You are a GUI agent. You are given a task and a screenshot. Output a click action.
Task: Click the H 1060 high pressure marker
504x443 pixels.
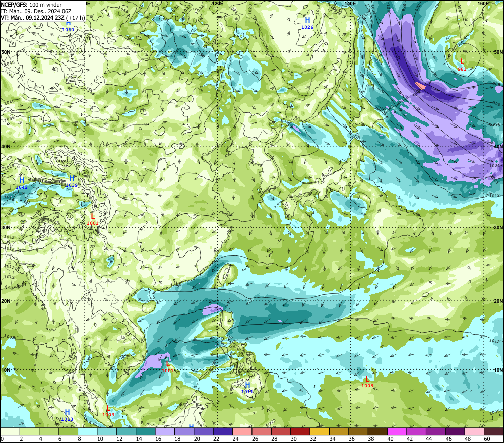[x=68, y=26]
